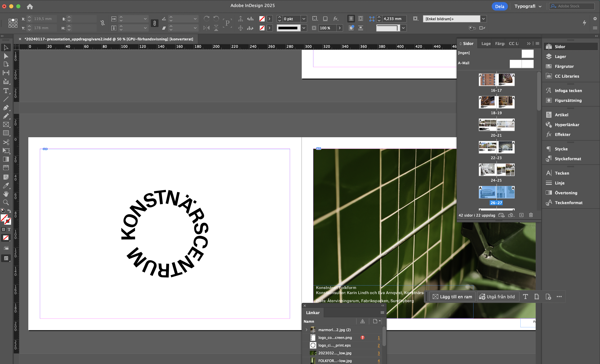Click Lägg till en ram button

pos(452,297)
